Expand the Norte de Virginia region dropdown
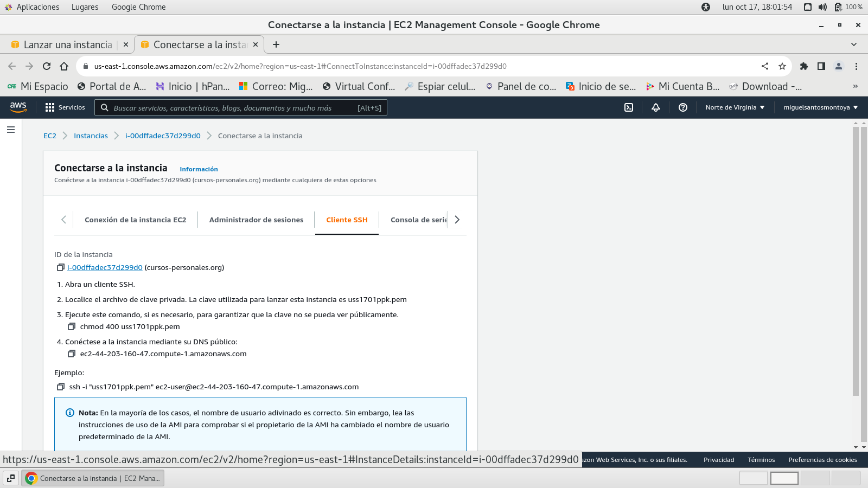 pyautogui.click(x=735, y=107)
